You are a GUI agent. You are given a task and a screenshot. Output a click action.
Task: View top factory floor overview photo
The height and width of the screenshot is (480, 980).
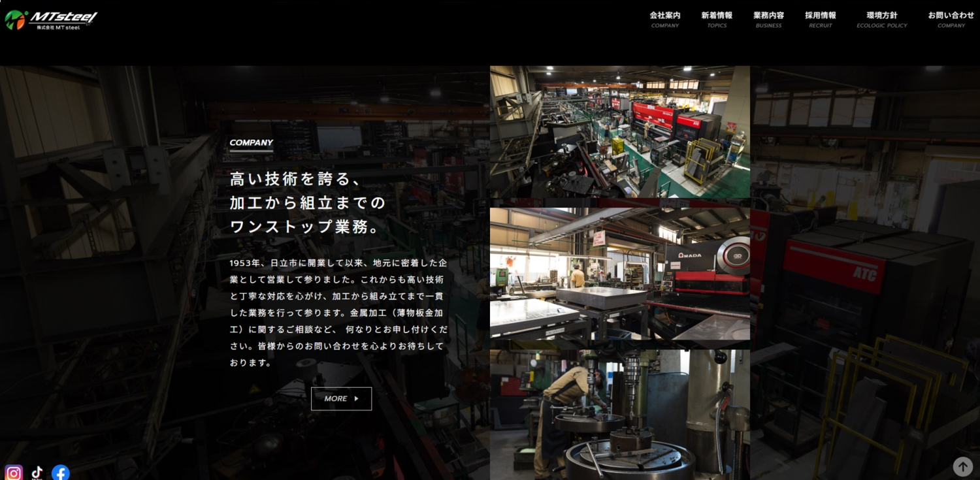(619, 131)
